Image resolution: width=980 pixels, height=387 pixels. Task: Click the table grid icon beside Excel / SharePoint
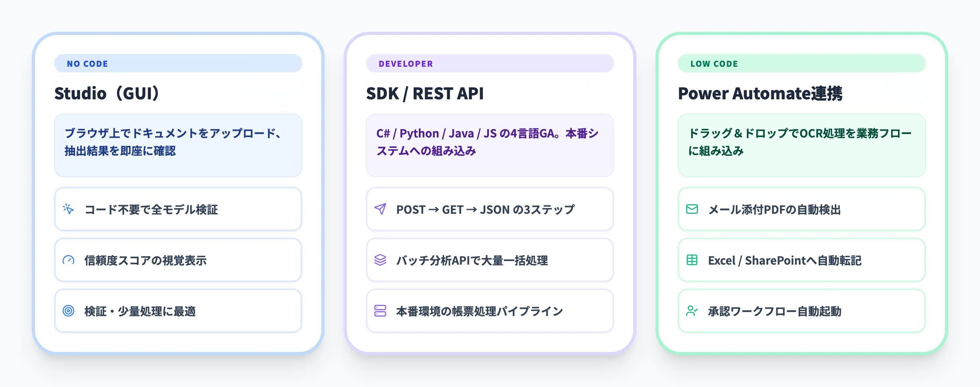pyautogui.click(x=692, y=260)
